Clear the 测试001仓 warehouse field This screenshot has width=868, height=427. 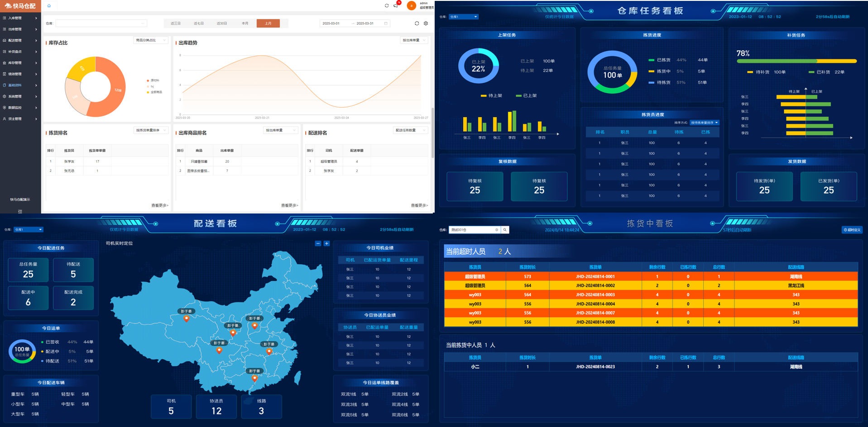(x=497, y=230)
